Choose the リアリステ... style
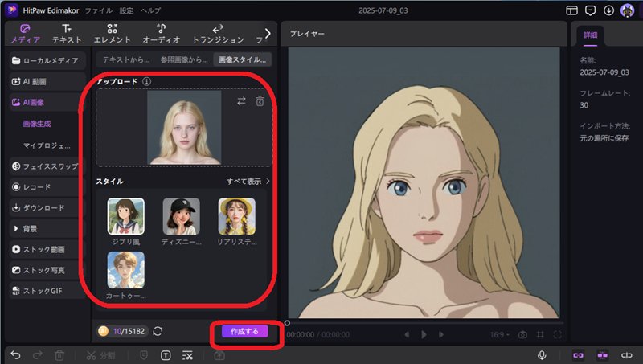643x364 pixels. [237, 221]
